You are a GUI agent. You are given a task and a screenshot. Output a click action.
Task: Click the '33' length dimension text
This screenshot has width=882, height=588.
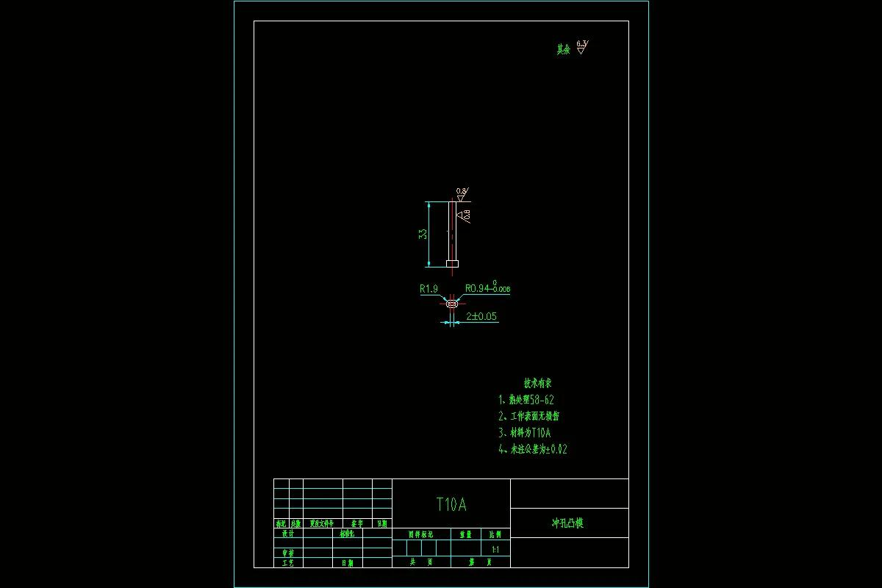click(423, 234)
